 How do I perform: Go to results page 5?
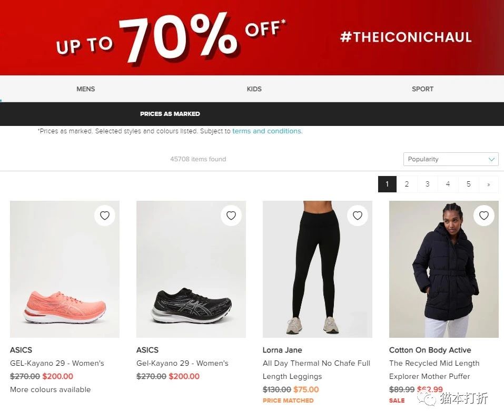coord(468,184)
